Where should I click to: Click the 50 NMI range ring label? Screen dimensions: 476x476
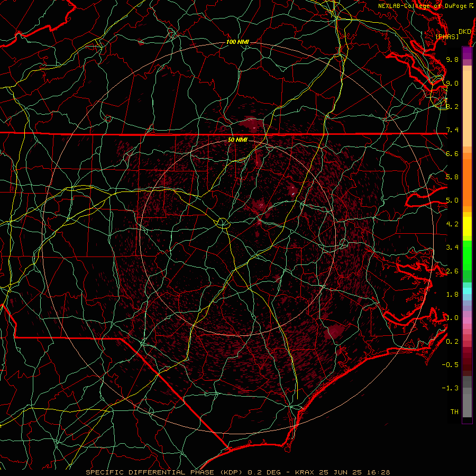tap(237, 140)
